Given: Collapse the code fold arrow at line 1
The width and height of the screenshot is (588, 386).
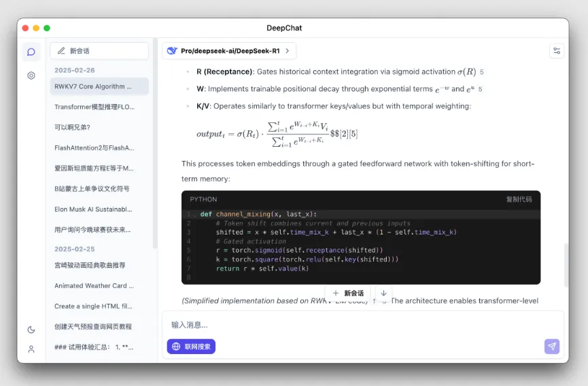Looking at the screenshot, I should tap(194, 215).
